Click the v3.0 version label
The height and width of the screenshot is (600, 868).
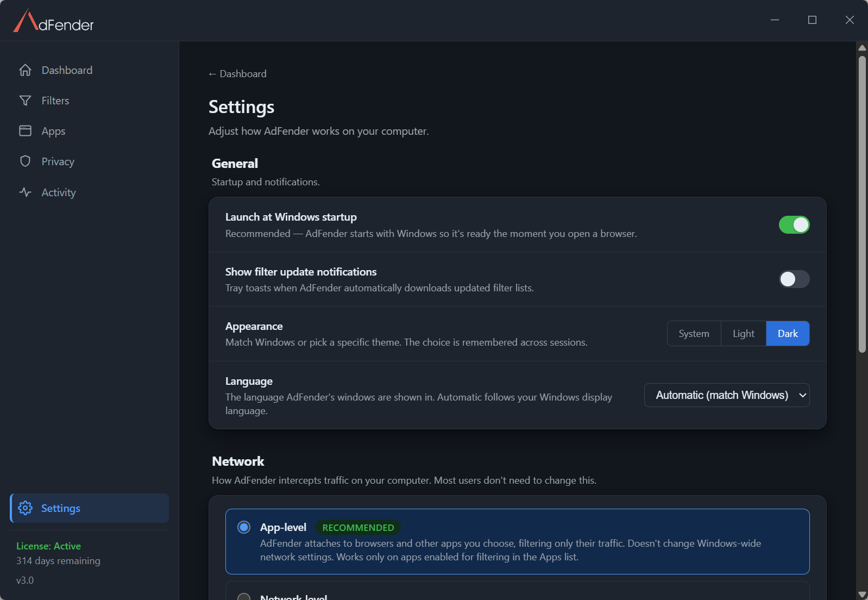[x=25, y=580]
